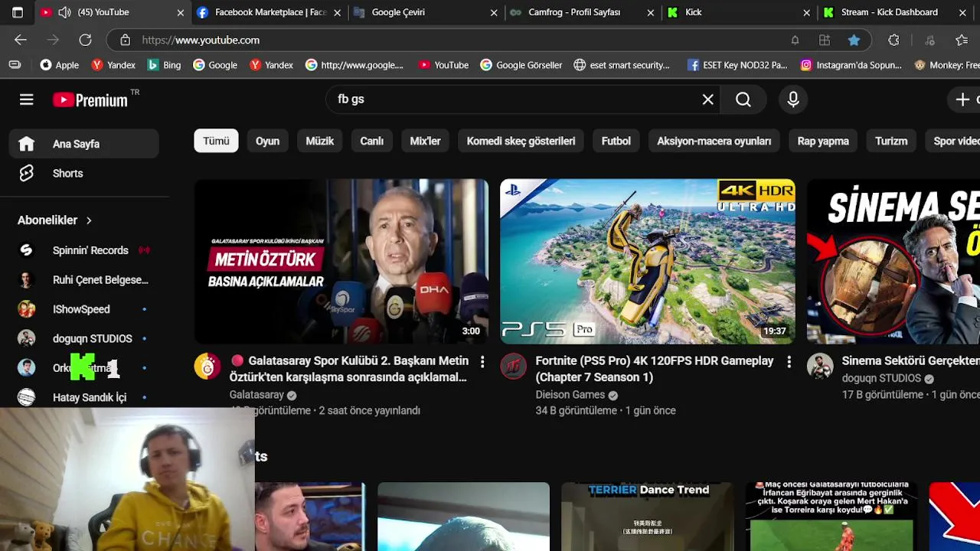Image resolution: width=980 pixels, height=551 pixels.
Task: Click the Dieison Games channel avatar
Action: click(514, 367)
